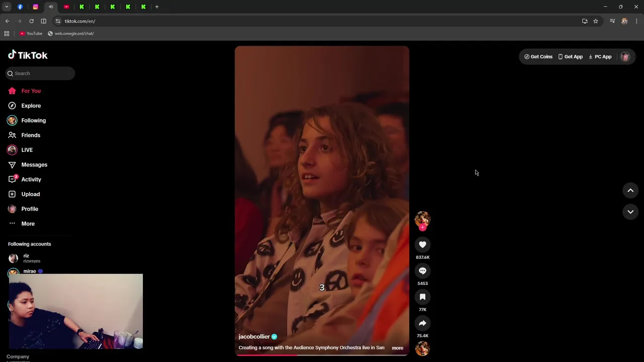Viewport: 644px width, 362px height.
Task: Open the creator avatar above the heart
Action: point(423,219)
